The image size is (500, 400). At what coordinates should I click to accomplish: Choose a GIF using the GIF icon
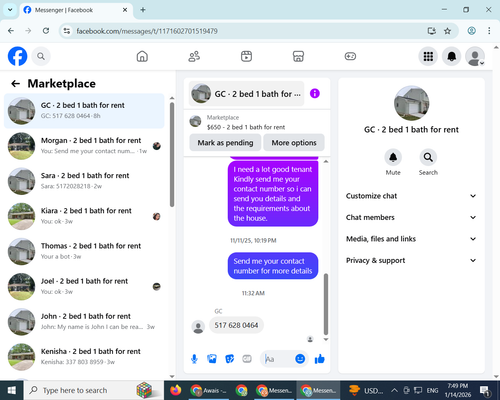click(247, 359)
